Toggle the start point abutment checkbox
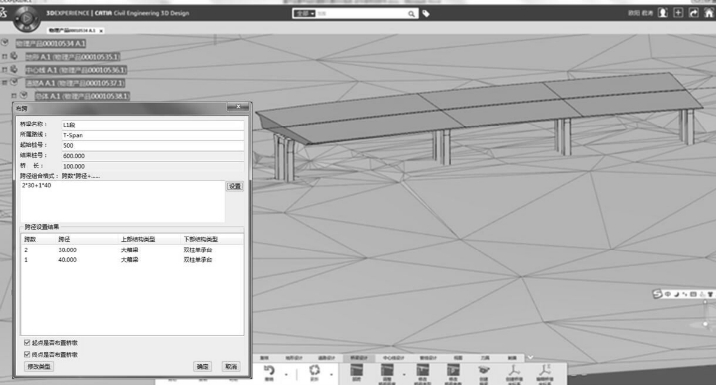Image resolution: width=716 pixels, height=385 pixels. pyautogui.click(x=27, y=343)
